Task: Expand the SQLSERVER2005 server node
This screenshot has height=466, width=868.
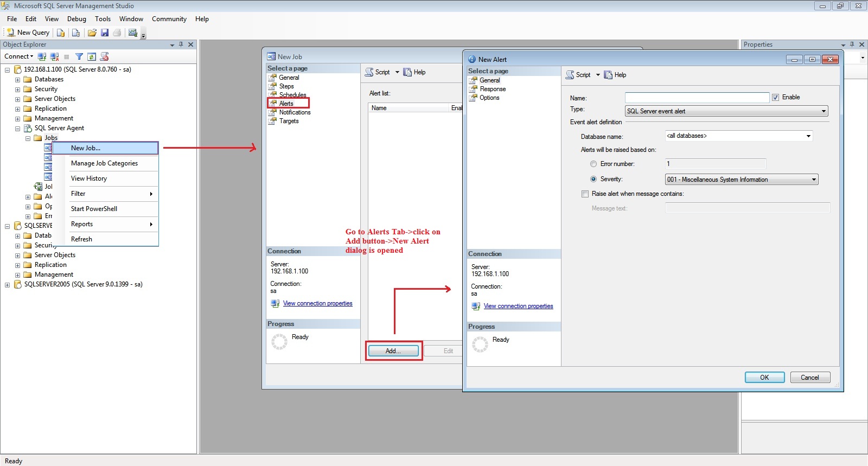Action: coord(7,285)
